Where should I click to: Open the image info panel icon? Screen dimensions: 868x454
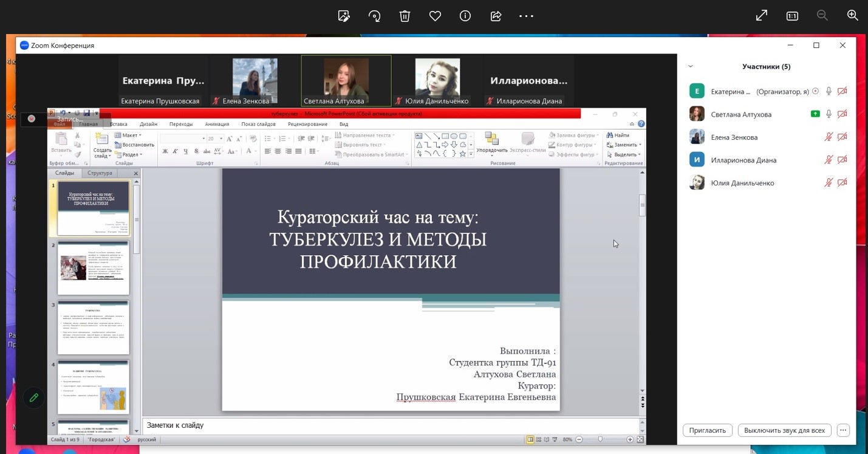click(x=465, y=16)
